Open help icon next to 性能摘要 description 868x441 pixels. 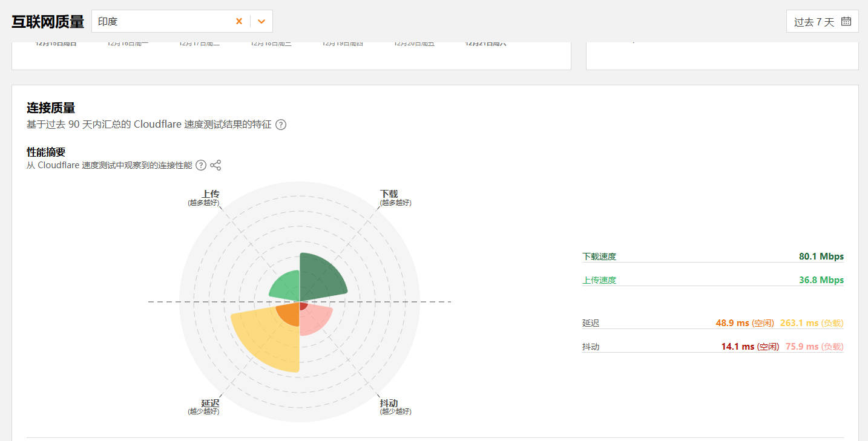pos(201,165)
